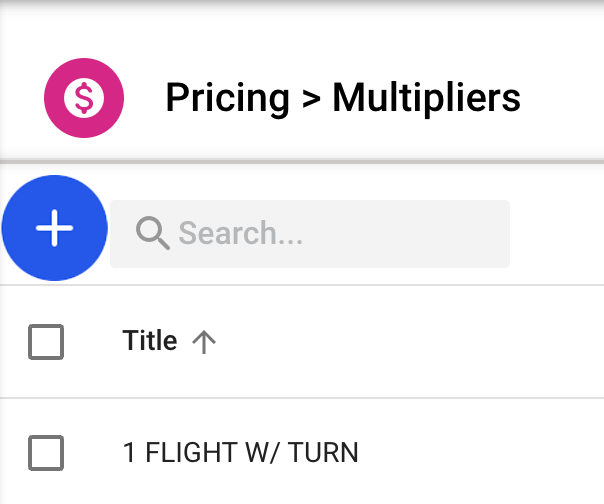Click the magnifying glass search icon
The width and height of the screenshot is (604, 504).
(x=152, y=233)
